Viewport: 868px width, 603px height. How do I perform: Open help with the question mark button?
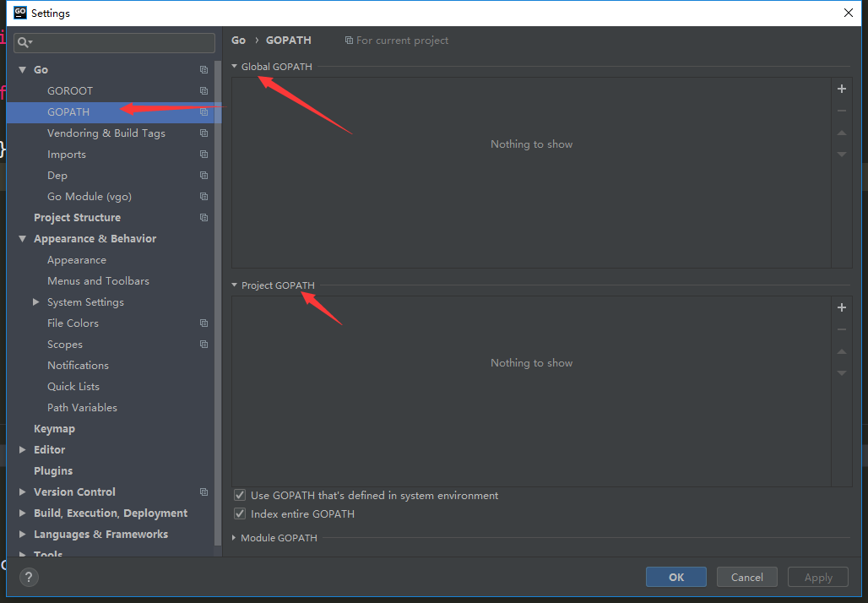[29, 578]
